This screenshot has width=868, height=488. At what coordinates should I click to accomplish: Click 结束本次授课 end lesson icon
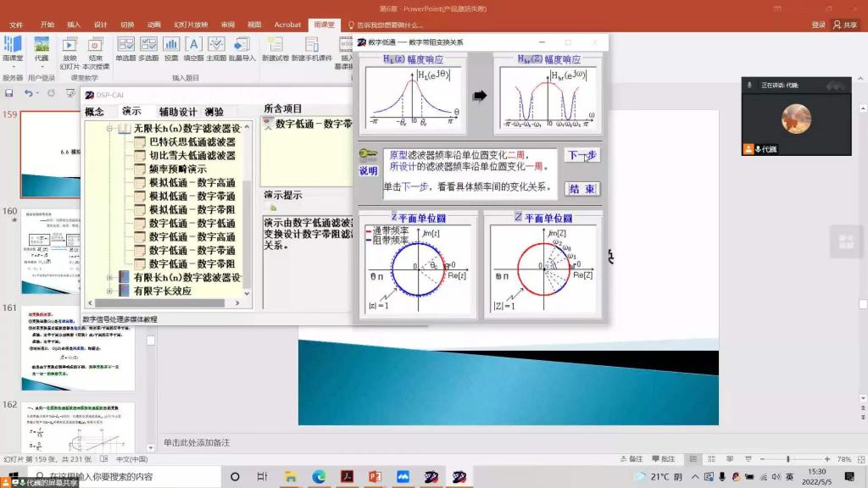pyautogui.click(x=96, y=49)
